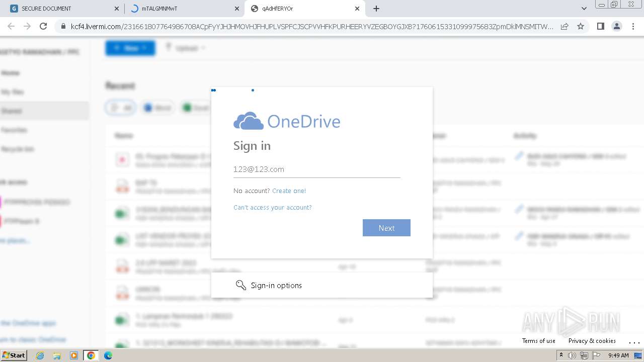The width and height of the screenshot is (644, 362).
Task: Click the blurred New button
Action: [130, 48]
